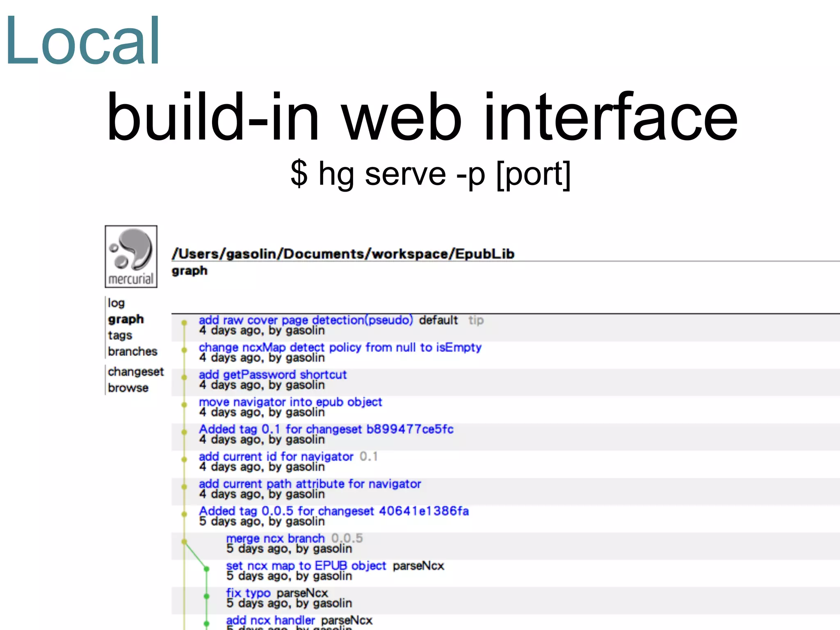Open commit 'add getPassword shortcut'
This screenshot has width=840, height=630.
click(273, 374)
